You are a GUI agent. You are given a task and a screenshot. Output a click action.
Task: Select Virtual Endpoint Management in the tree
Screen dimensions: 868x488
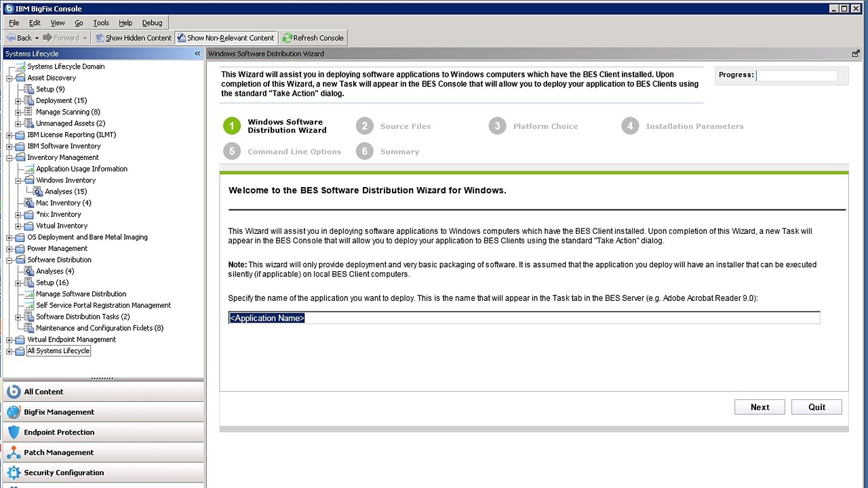71,340
